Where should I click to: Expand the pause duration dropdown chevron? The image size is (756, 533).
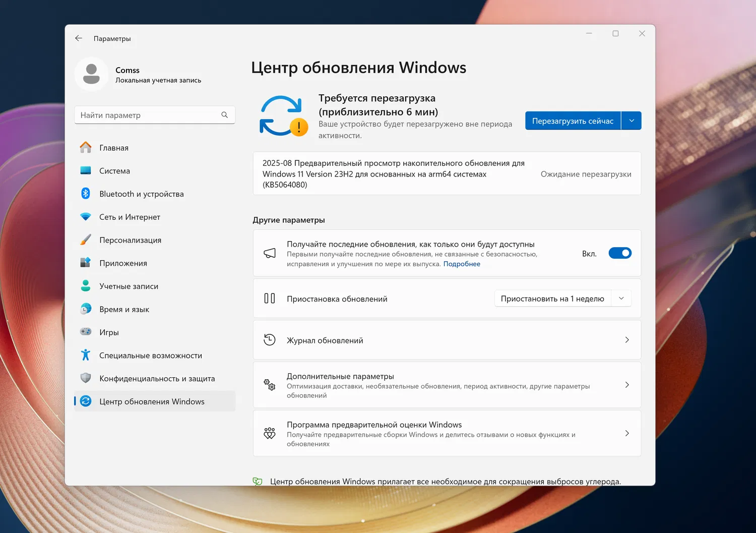(621, 299)
